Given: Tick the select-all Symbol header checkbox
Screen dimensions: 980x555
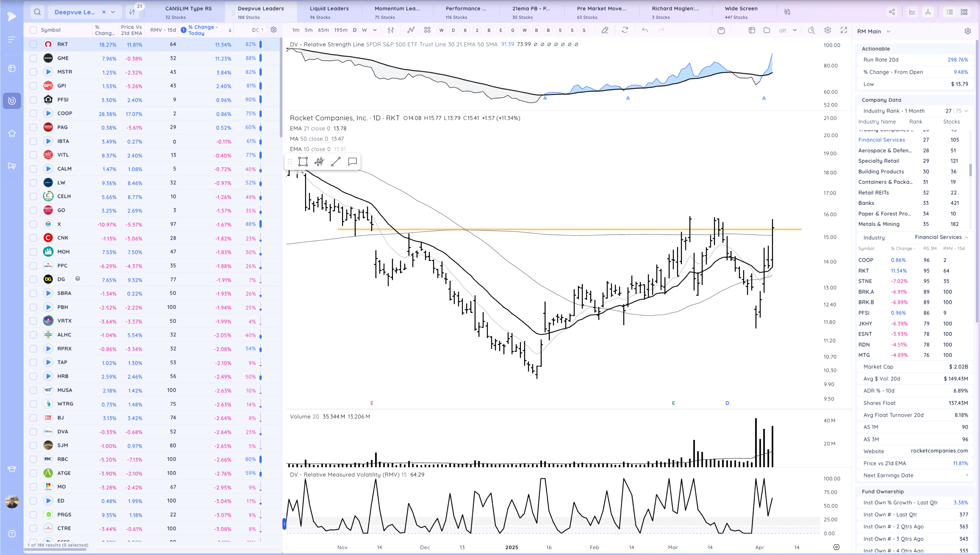Looking at the screenshot, I should point(34,30).
